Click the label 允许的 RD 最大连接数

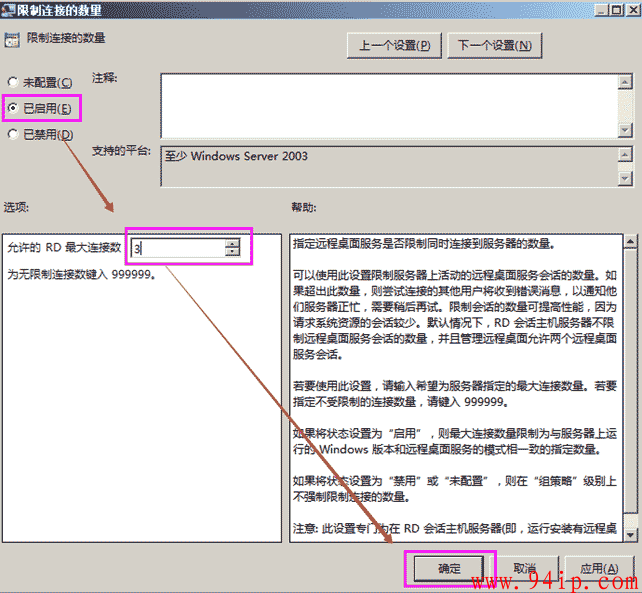tap(64, 247)
